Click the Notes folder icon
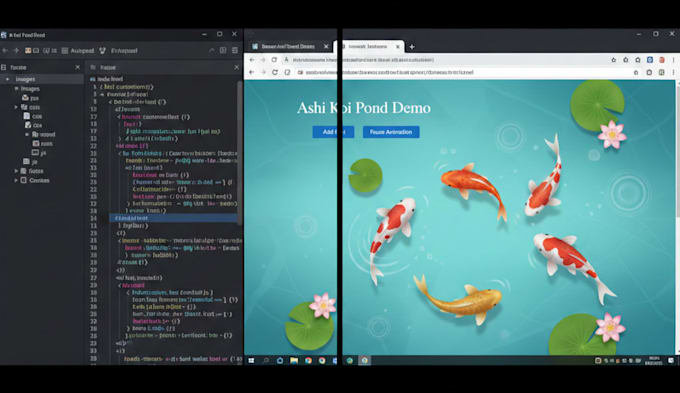 tap(24, 171)
